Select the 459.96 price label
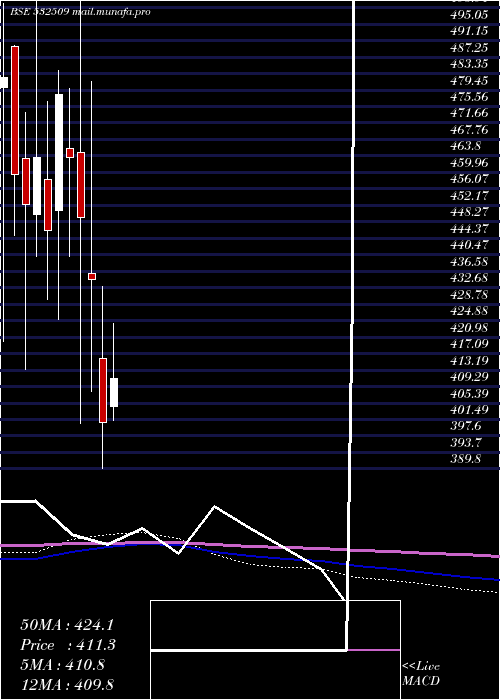The width and height of the screenshot is (500, 700). [x=469, y=162]
